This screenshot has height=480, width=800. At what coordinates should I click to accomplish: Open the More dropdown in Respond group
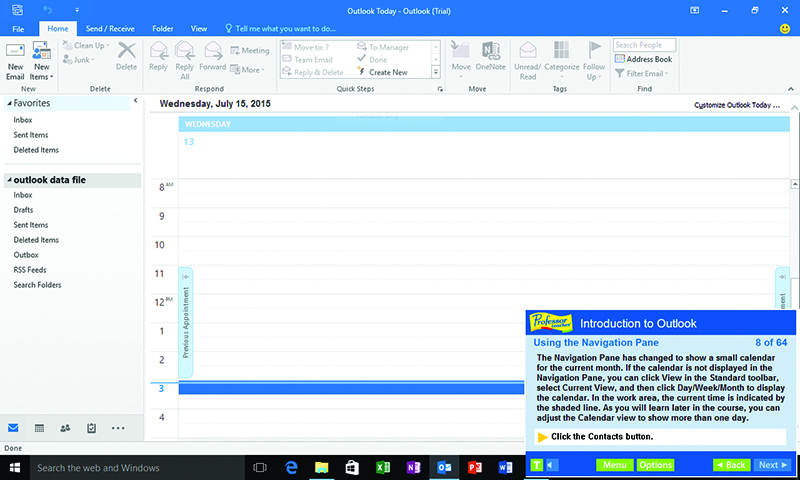[x=247, y=69]
